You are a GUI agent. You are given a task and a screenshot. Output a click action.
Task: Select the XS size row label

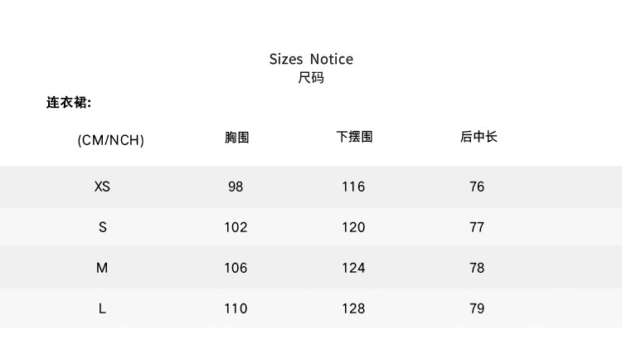click(x=102, y=187)
